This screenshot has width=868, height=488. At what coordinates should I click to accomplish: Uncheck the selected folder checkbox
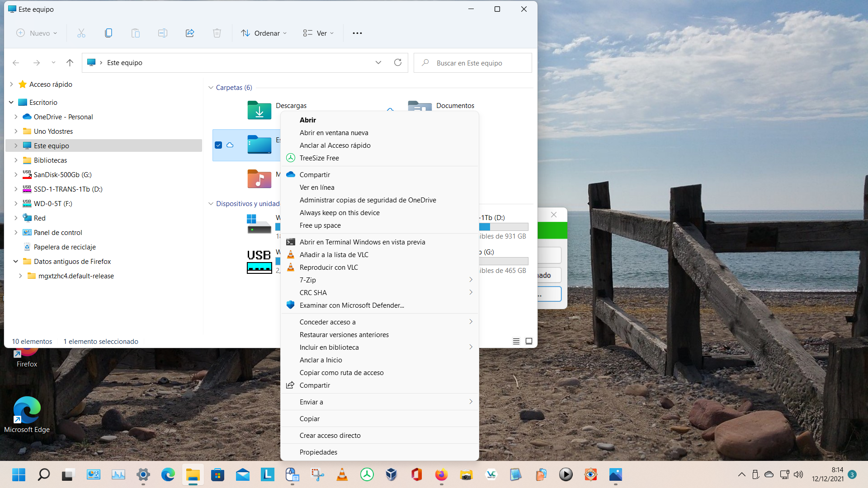click(x=218, y=145)
